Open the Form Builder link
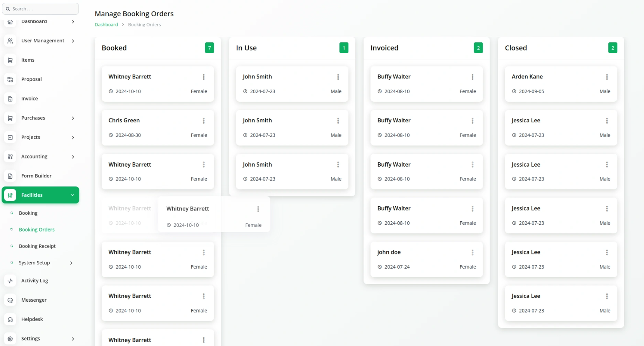The width and height of the screenshot is (644, 346). [x=36, y=176]
